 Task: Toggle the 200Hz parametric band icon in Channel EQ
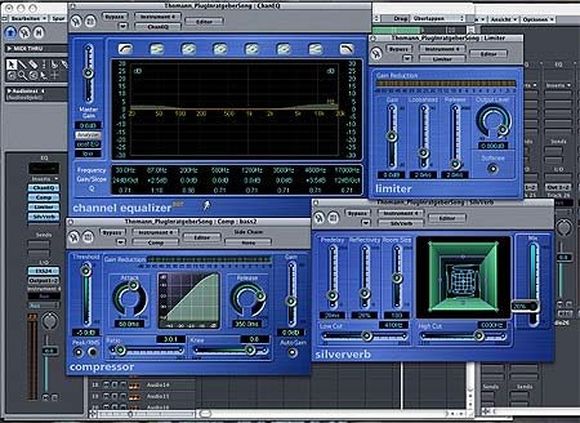[x=189, y=48]
